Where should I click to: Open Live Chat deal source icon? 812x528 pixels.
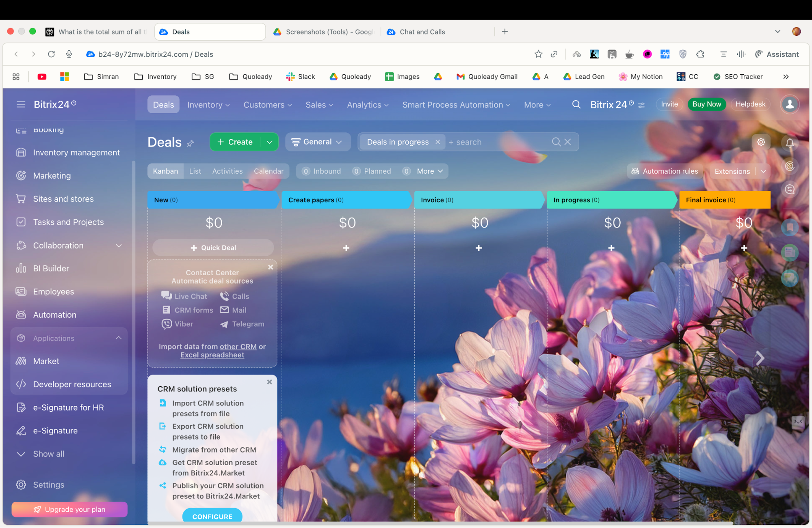click(x=166, y=296)
